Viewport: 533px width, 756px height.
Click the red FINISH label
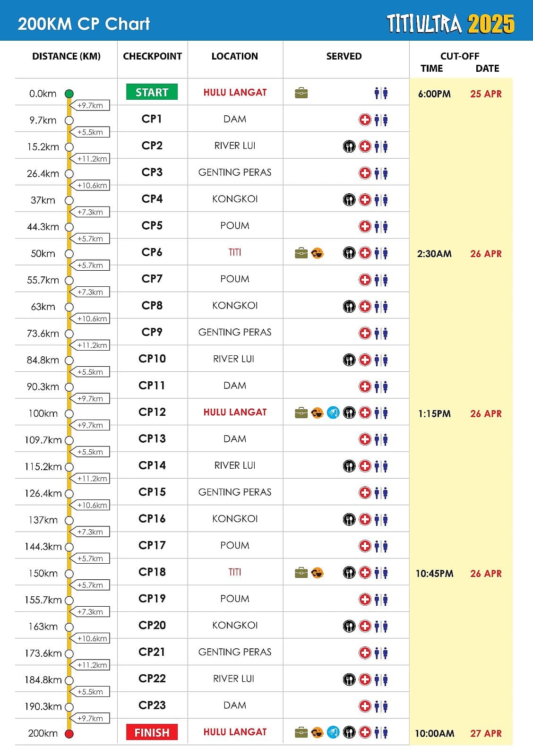[152, 732]
